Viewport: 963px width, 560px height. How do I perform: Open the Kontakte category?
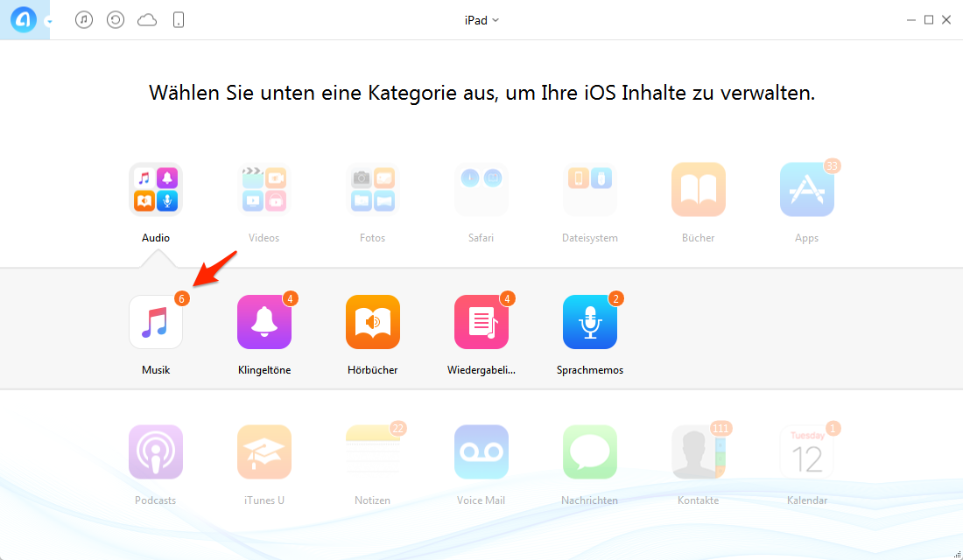coord(699,451)
